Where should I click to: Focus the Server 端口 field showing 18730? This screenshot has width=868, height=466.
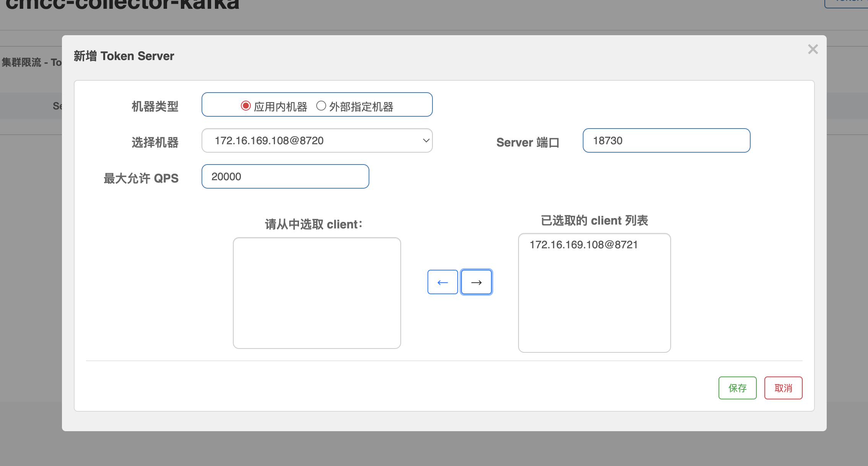(x=666, y=141)
